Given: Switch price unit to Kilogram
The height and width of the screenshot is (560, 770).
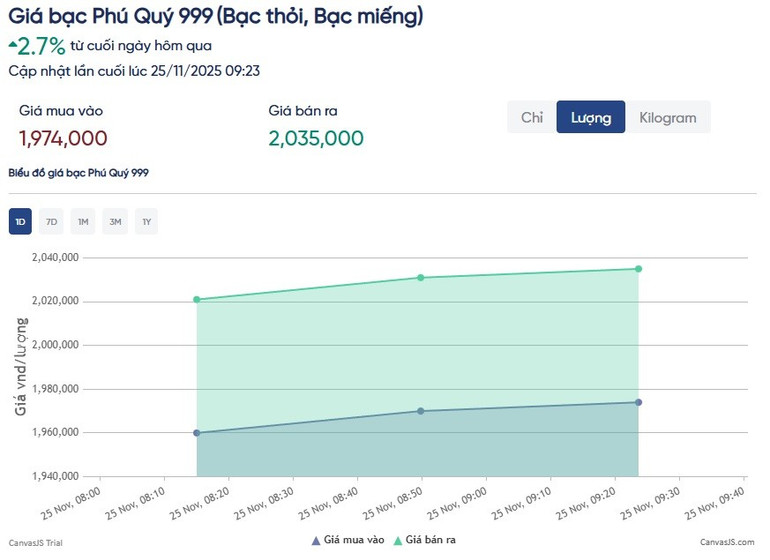Looking at the screenshot, I should (x=668, y=117).
